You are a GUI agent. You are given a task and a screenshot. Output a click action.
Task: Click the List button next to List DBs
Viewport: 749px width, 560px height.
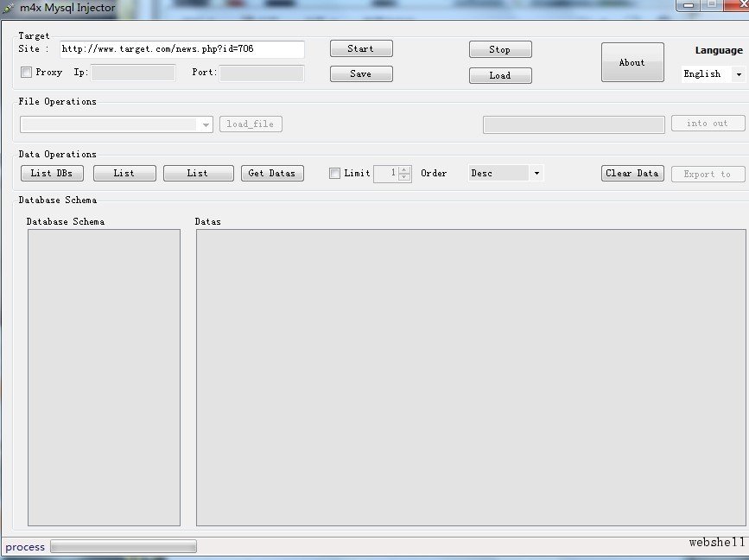pos(124,174)
